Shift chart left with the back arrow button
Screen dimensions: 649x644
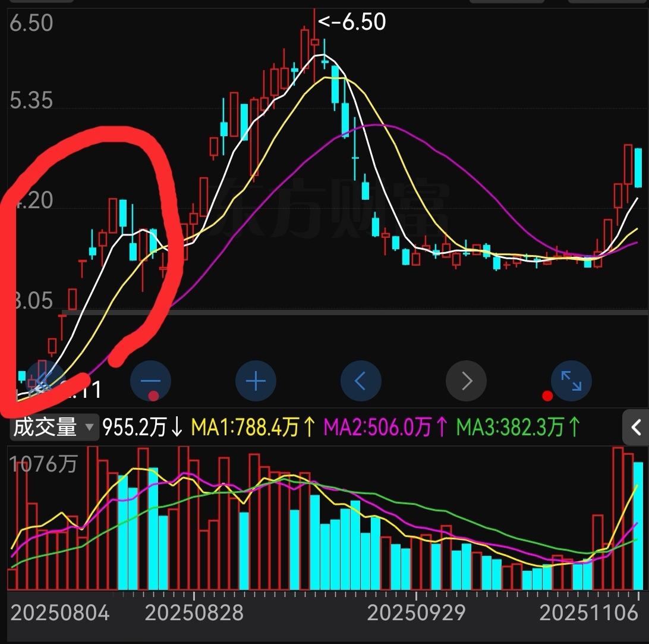point(361,381)
